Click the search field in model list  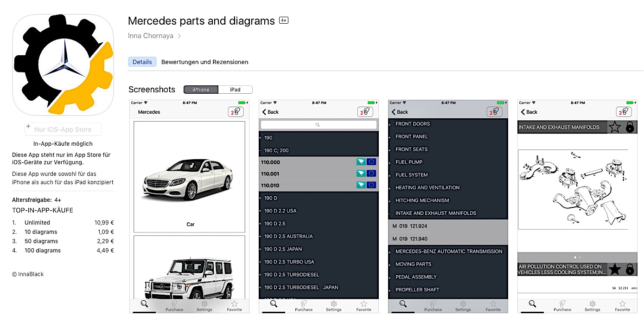pyautogui.click(x=318, y=125)
